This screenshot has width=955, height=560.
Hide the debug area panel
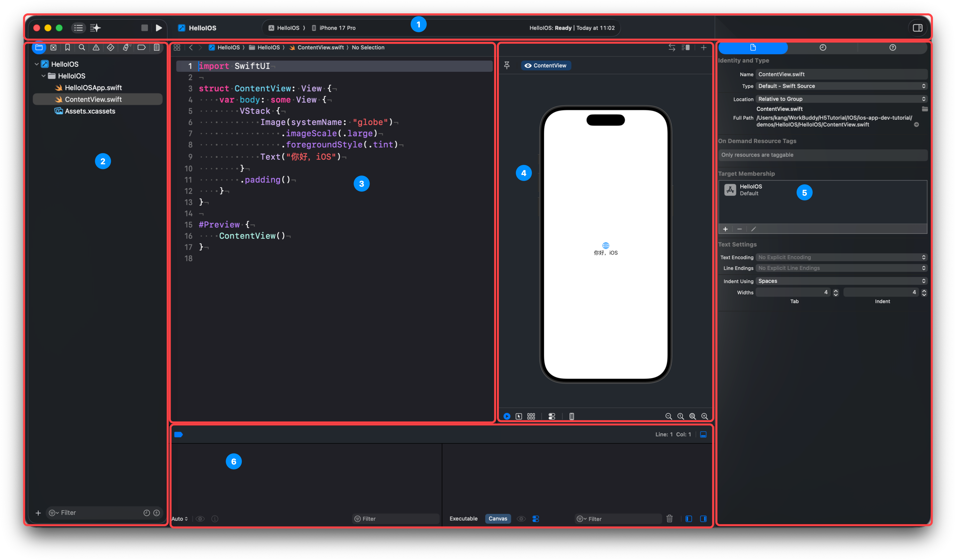coord(703,434)
